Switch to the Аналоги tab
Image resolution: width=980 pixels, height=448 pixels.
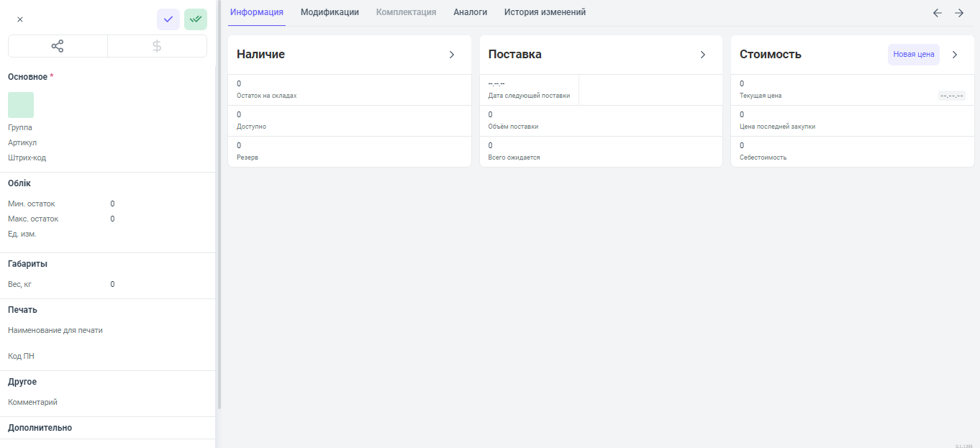tap(470, 12)
